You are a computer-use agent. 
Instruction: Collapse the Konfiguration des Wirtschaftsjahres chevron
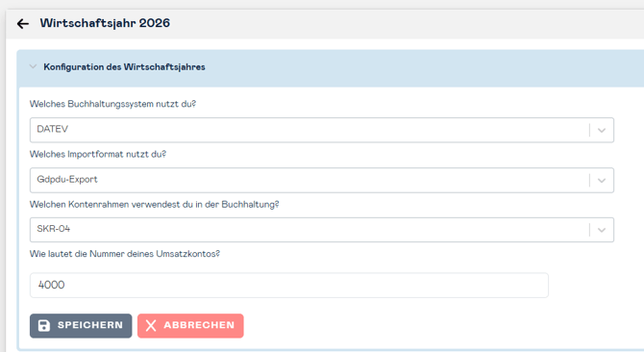pyautogui.click(x=34, y=66)
